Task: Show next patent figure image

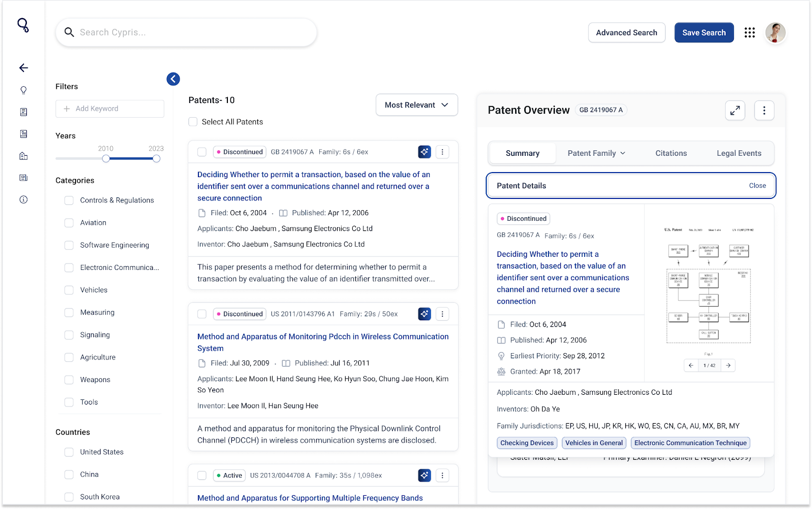Action: 728,365
